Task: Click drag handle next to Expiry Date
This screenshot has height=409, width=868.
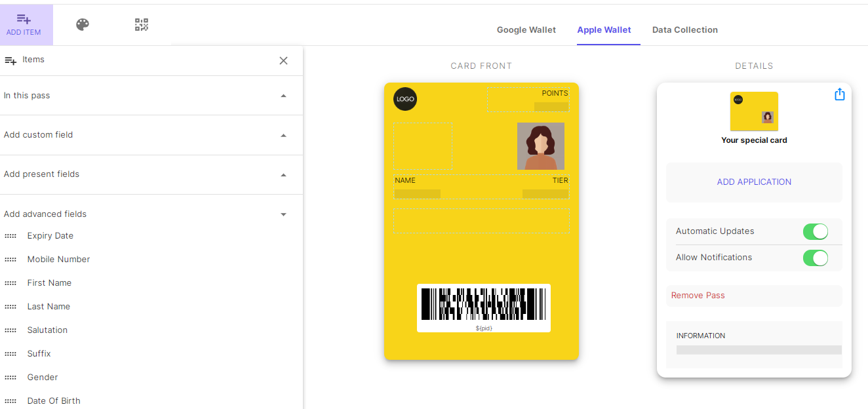Action: 10,236
